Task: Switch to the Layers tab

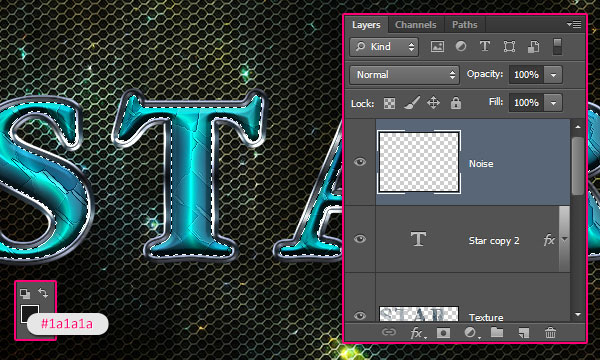Action: (x=366, y=25)
